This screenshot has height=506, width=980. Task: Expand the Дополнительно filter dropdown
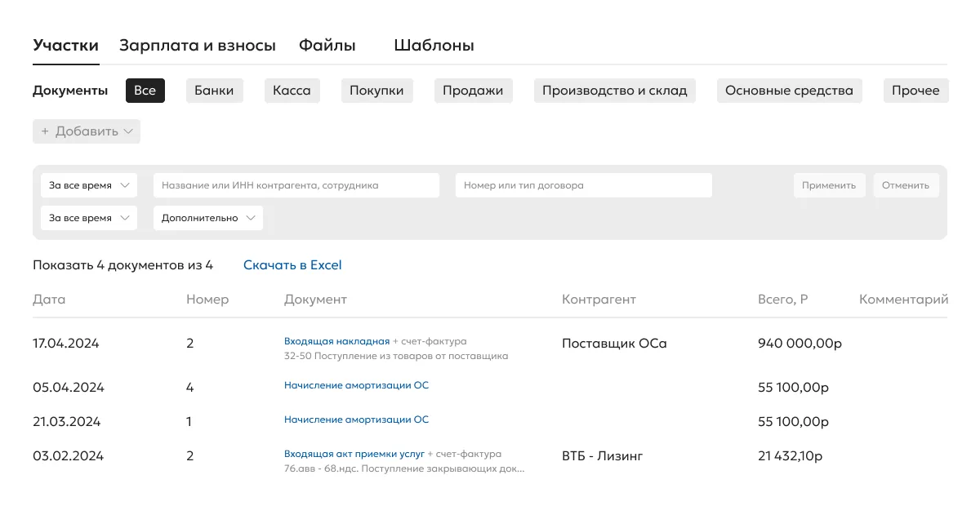coord(208,218)
